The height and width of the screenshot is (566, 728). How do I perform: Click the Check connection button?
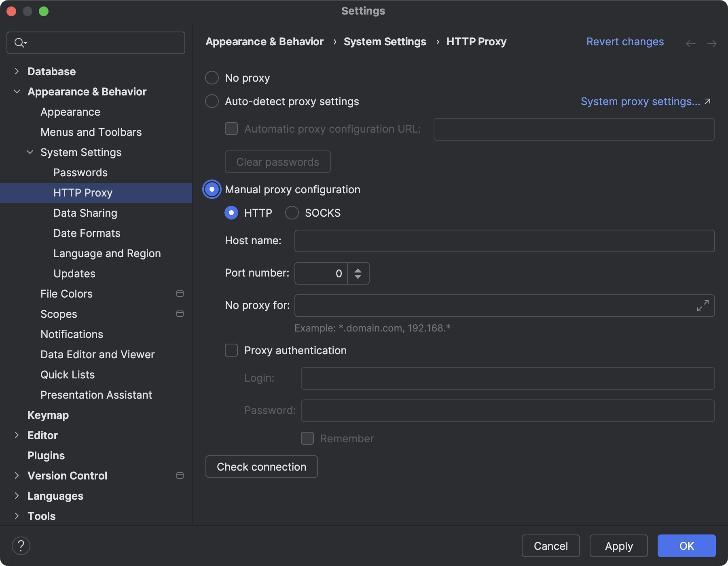(x=261, y=467)
